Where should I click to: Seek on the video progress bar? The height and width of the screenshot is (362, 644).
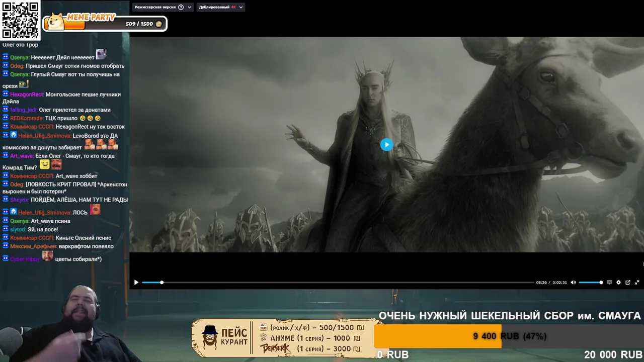point(338,283)
